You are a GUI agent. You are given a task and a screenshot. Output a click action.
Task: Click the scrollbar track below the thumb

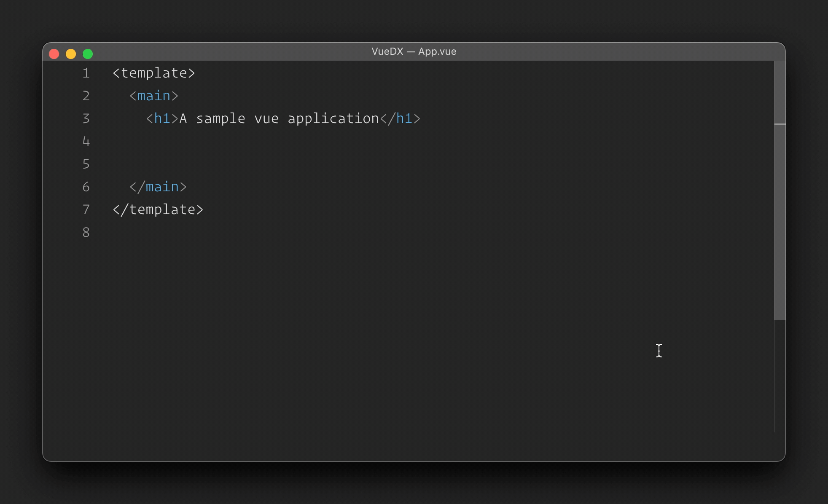tap(780, 375)
